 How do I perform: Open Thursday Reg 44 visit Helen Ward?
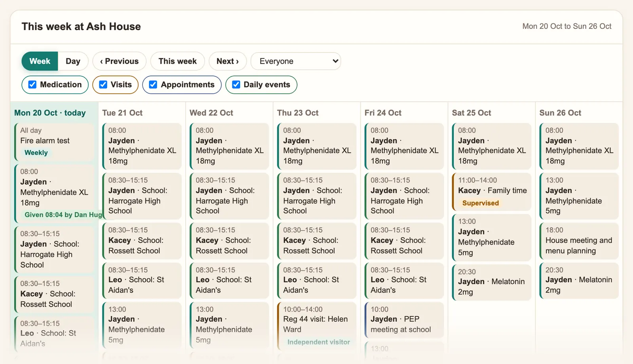pos(317,326)
